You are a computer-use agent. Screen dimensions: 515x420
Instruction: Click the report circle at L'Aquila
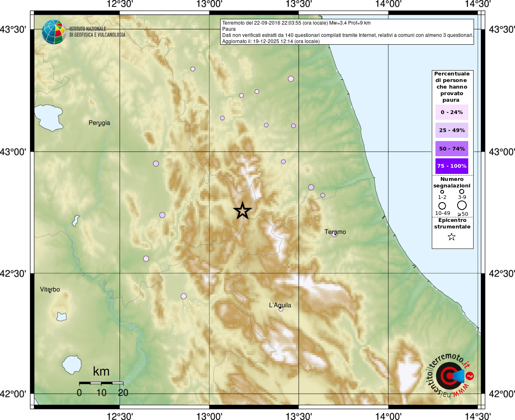[281, 309]
